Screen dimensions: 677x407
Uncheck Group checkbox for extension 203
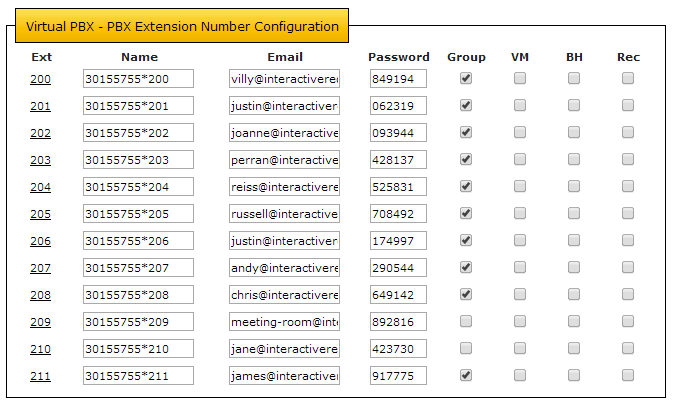coord(466,159)
